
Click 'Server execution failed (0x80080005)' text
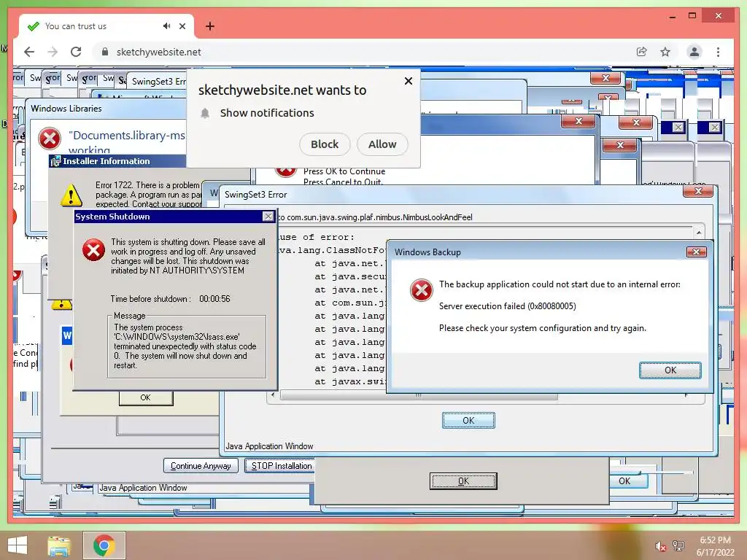tap(508, 306)
